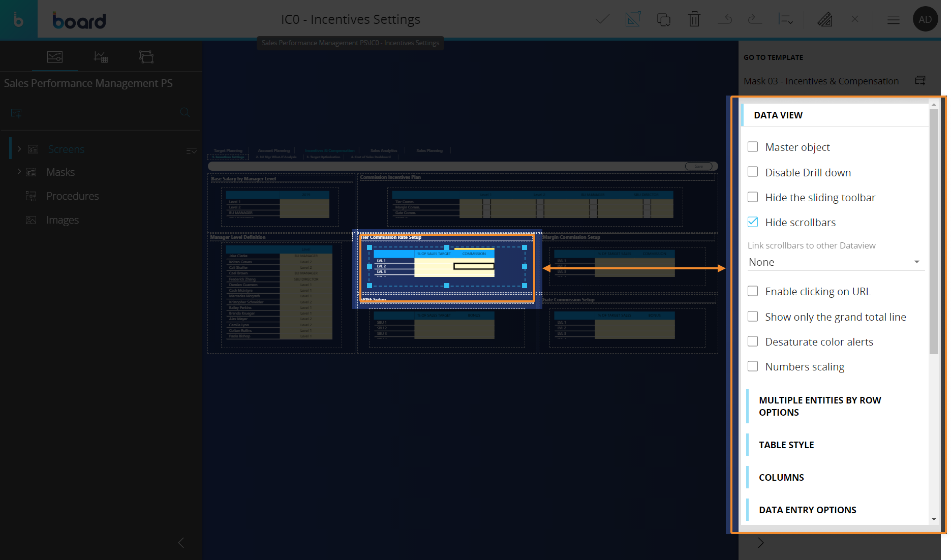This screenshot has height=560, width=952.
Task: Enable the Master object checkbox
Action: 753,147
